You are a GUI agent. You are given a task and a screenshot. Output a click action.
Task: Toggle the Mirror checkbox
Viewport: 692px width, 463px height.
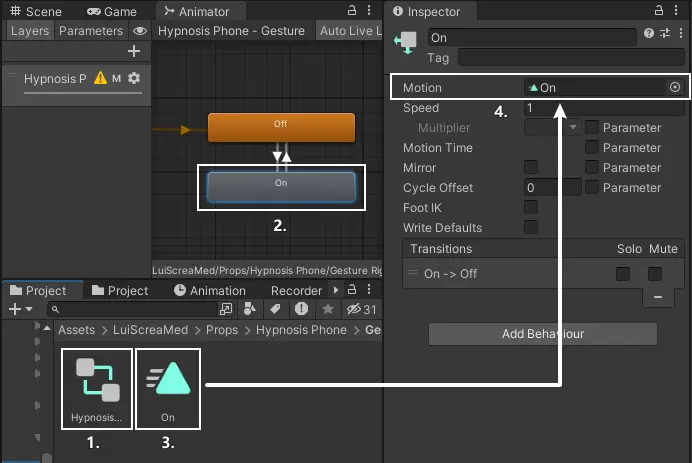531,167
